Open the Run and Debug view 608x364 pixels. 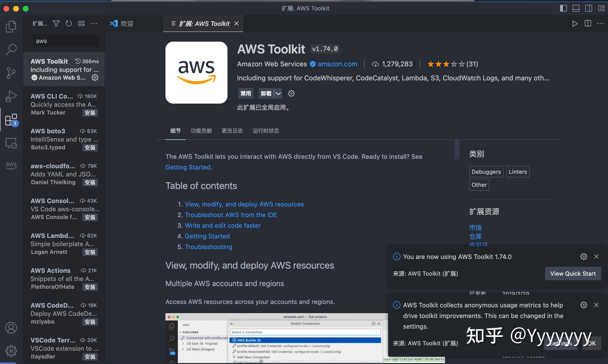pyautogui.click(x=11, y=96)
